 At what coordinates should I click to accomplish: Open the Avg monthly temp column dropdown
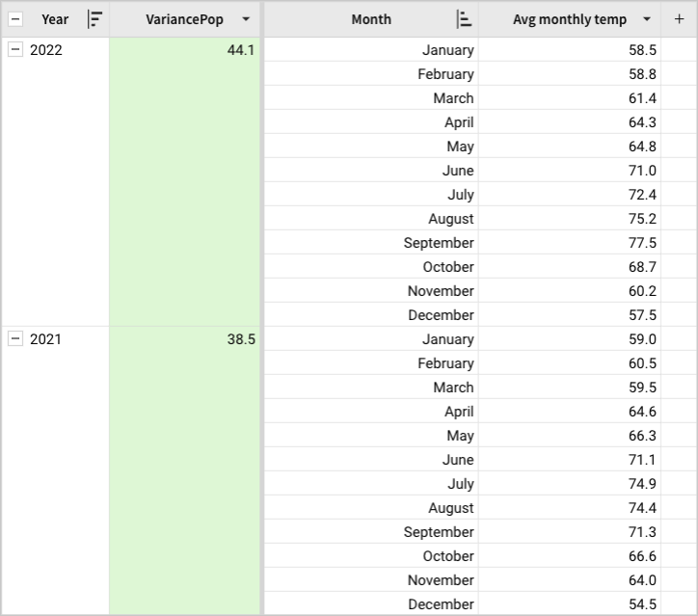(646, 19)
